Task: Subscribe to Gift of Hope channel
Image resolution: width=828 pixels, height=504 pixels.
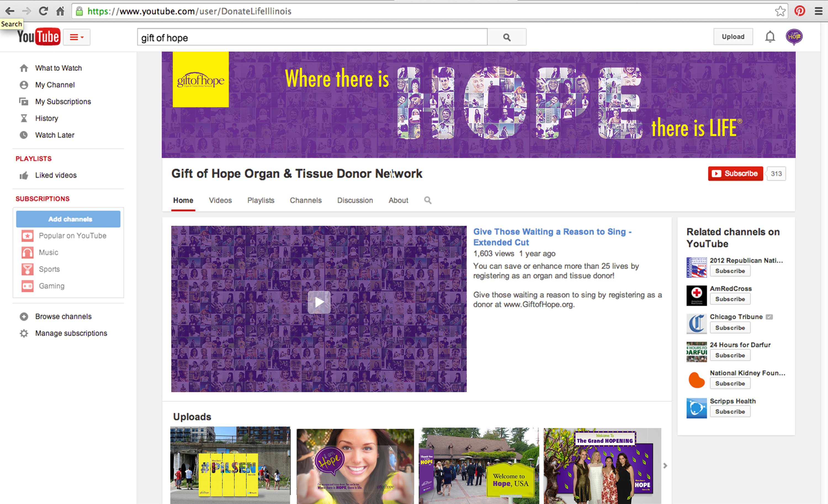Action: coord(735,174)
